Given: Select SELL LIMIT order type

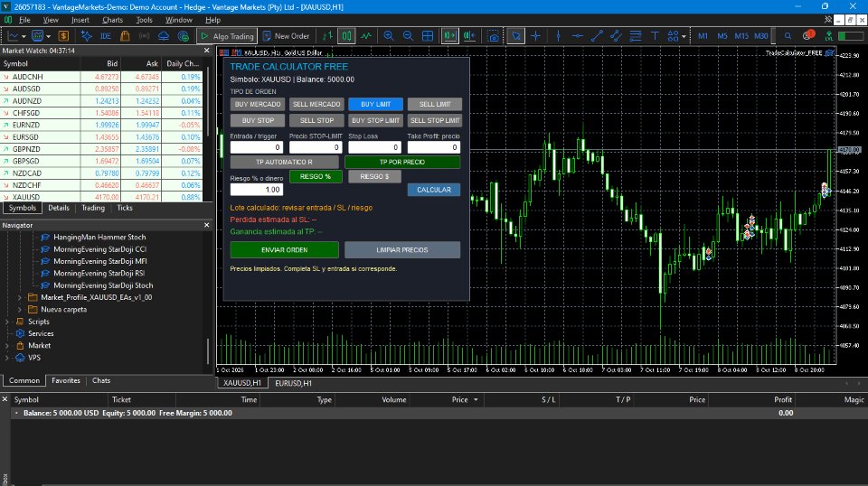Looking at the screenshot, I should tap(435, 104).
